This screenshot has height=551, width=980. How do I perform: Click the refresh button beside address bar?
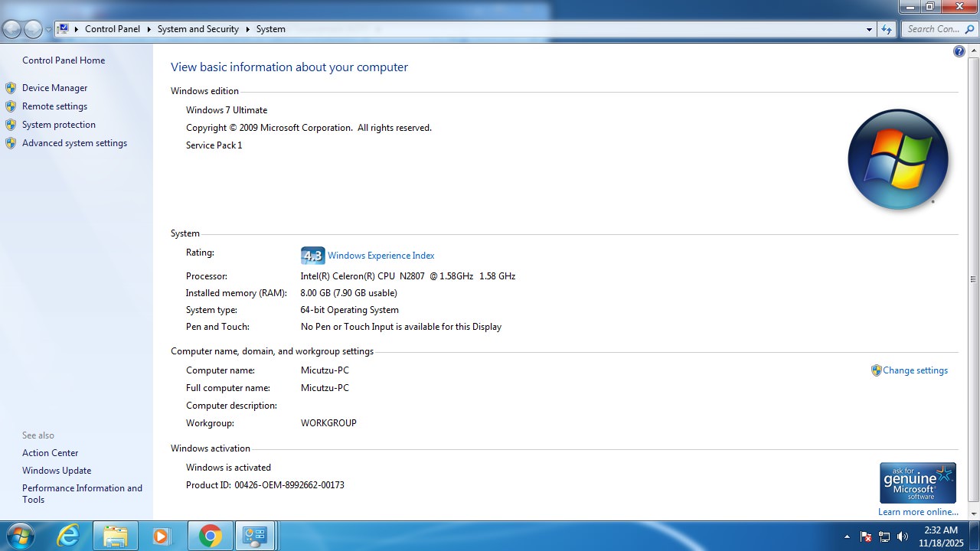[887, 29]
